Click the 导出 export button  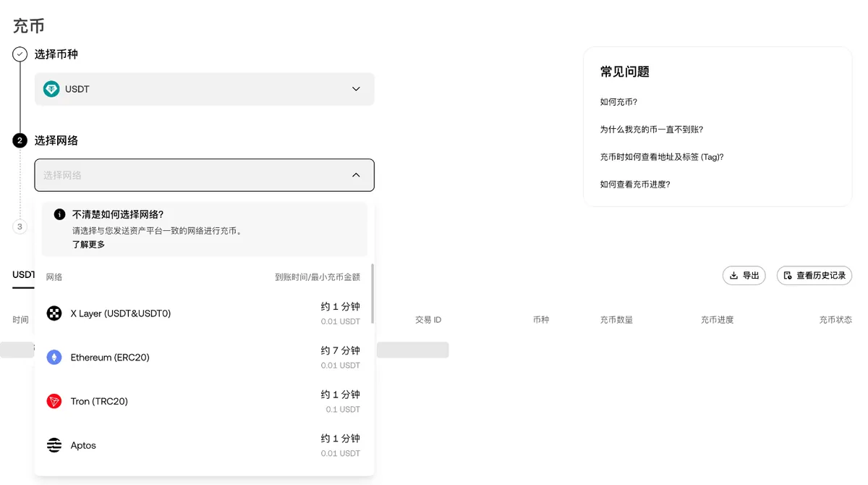tap(744, 276)
